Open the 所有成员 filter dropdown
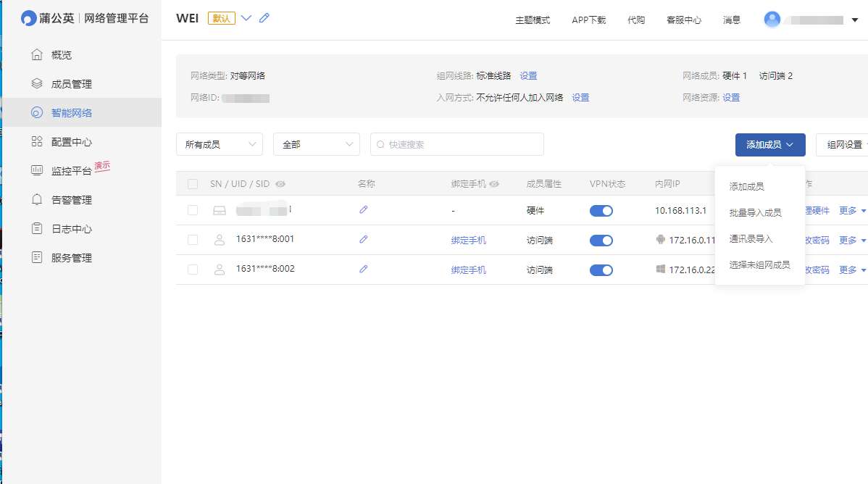 219,144
